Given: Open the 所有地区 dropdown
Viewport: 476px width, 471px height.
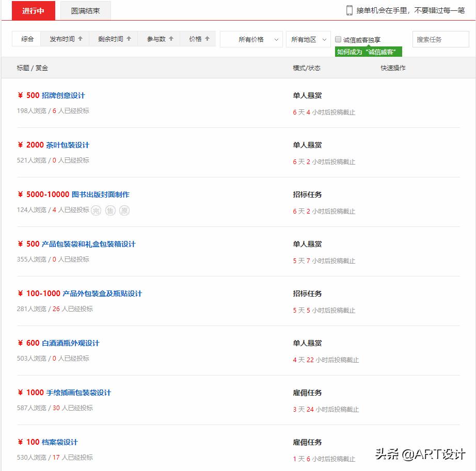Looking at the screenshot, I should click(x=308, y=39).
